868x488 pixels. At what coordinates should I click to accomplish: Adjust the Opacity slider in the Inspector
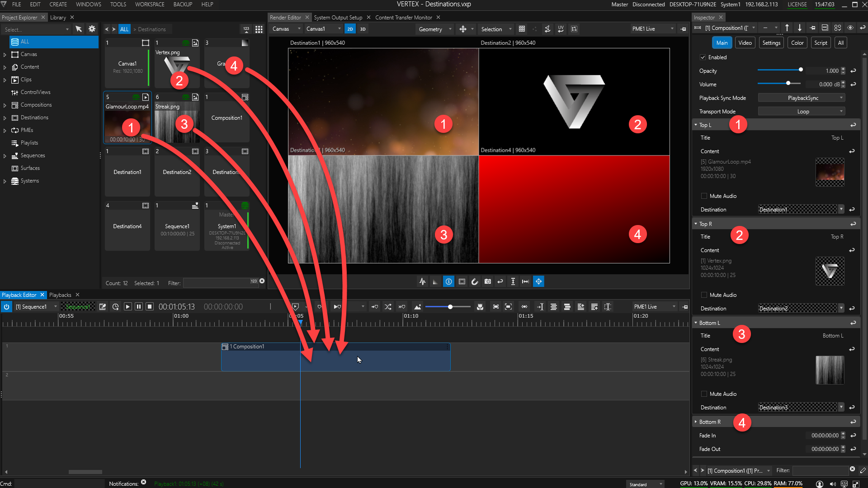[x=800, y=70]
